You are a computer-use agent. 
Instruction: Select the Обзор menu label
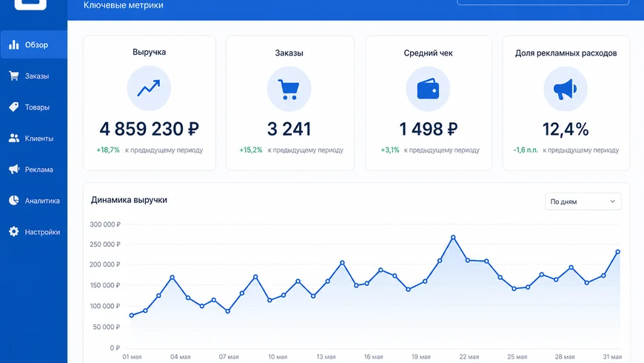pyautogui.click(x=36, y=44)
